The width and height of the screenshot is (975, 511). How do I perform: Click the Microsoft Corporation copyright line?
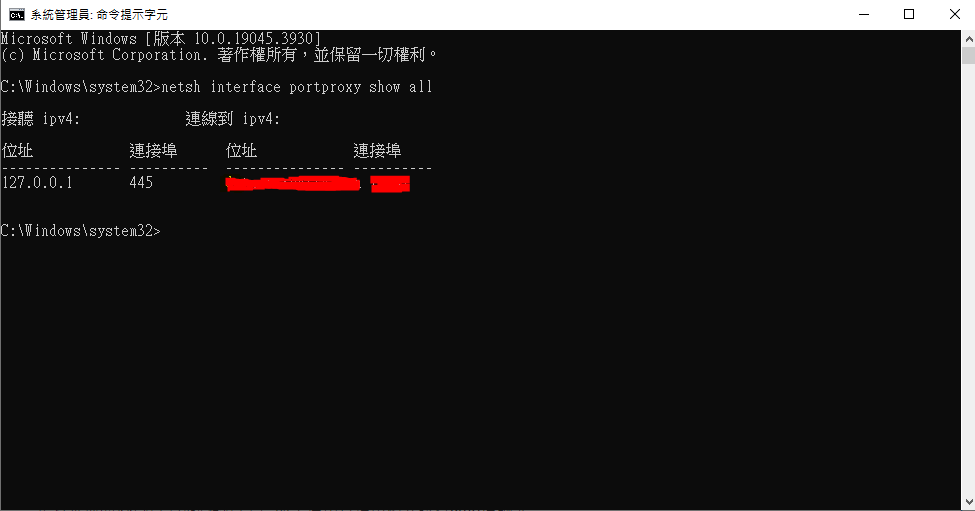(x=219, y=55)
